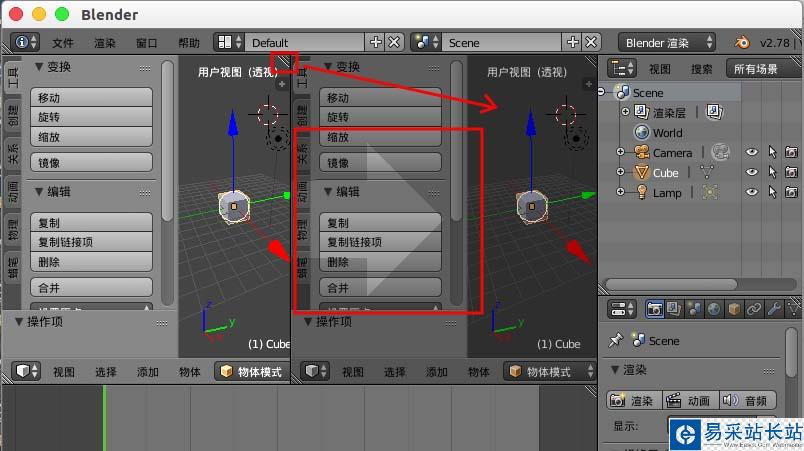Open the 文件 menu
The height and width of the screenshot is (451, 804).
tap(63, 43)
